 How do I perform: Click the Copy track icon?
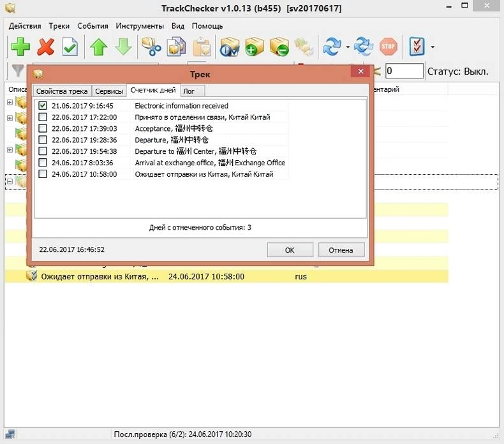177,47
